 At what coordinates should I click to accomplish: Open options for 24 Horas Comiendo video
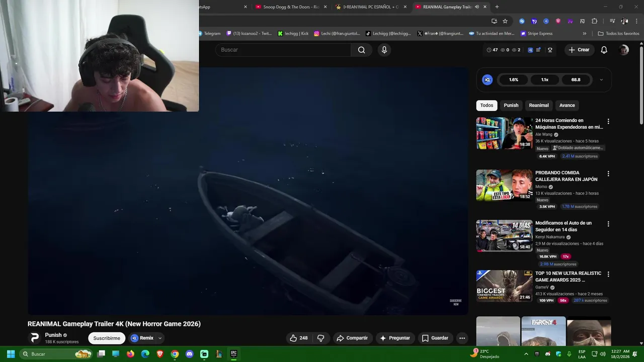608,121
